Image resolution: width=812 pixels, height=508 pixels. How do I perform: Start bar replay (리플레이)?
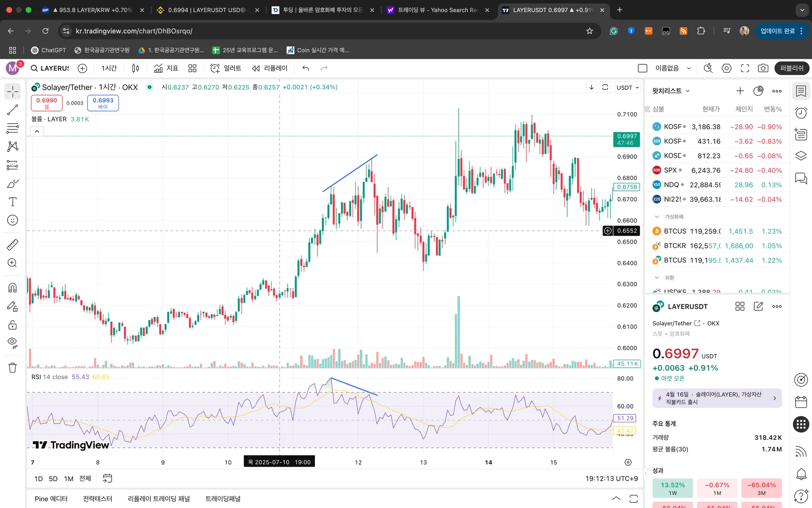(x=270, y=68)
